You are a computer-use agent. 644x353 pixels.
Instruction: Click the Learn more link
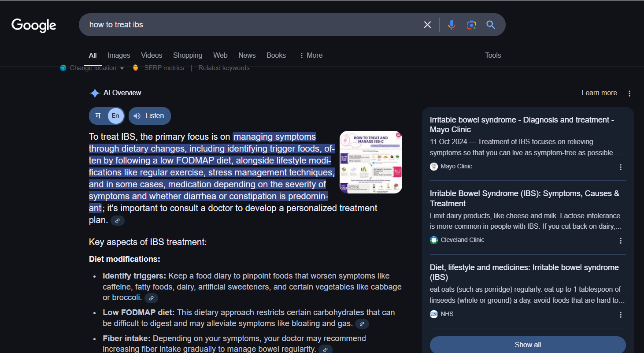[x=599, y=93]
